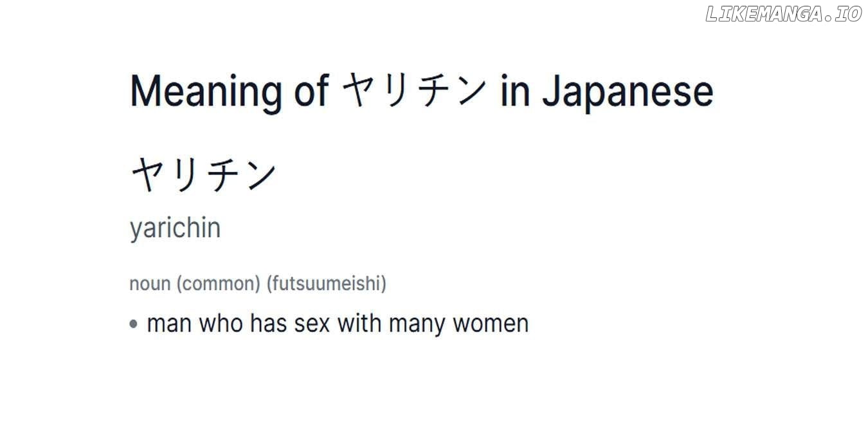Click the (common) tag text

click(219, 284)
